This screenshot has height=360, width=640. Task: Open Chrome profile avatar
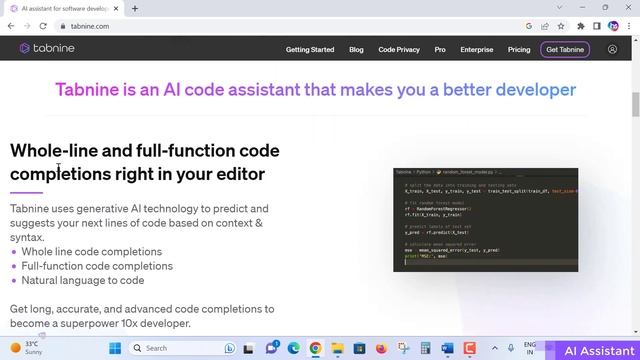(613, 26)
